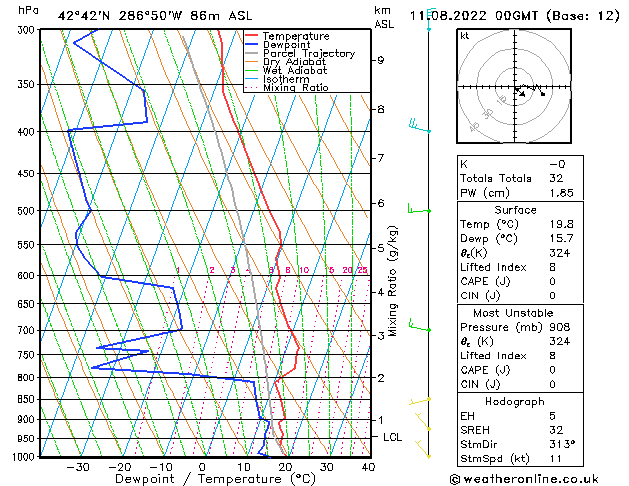Screen dimensions: 629x486
Task: Click the 'Most Unstable' section header
Action: pos(513,313)
